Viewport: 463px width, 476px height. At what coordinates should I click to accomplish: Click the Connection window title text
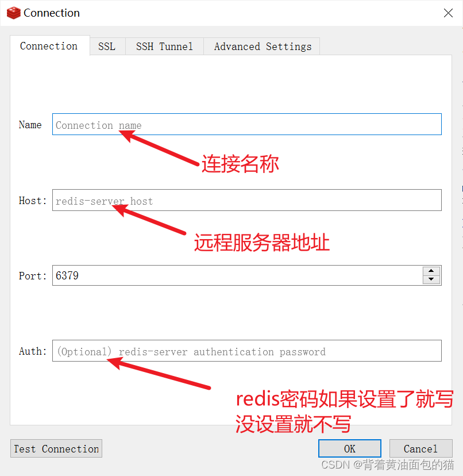click(x=52, y=13)
